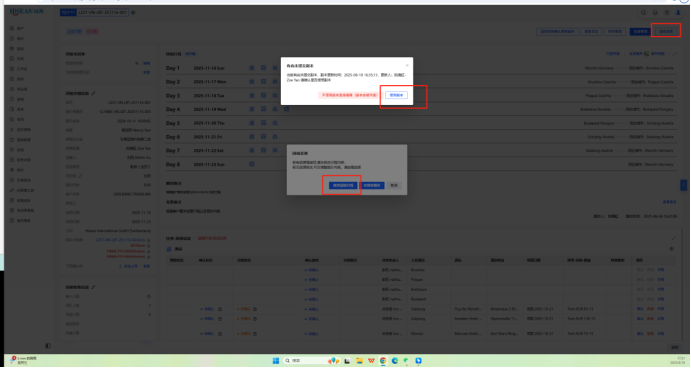
Task: Open Google Chrome from the Windows taskbar
Action: click(x=383, y=361)
